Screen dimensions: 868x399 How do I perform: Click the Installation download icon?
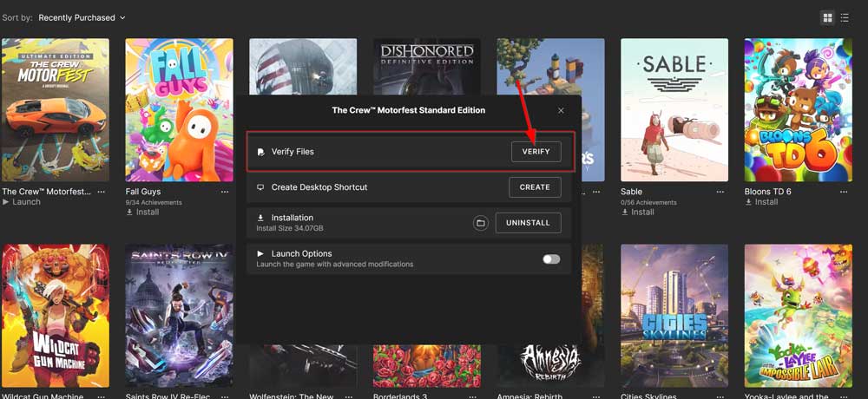tap(260, 218)
